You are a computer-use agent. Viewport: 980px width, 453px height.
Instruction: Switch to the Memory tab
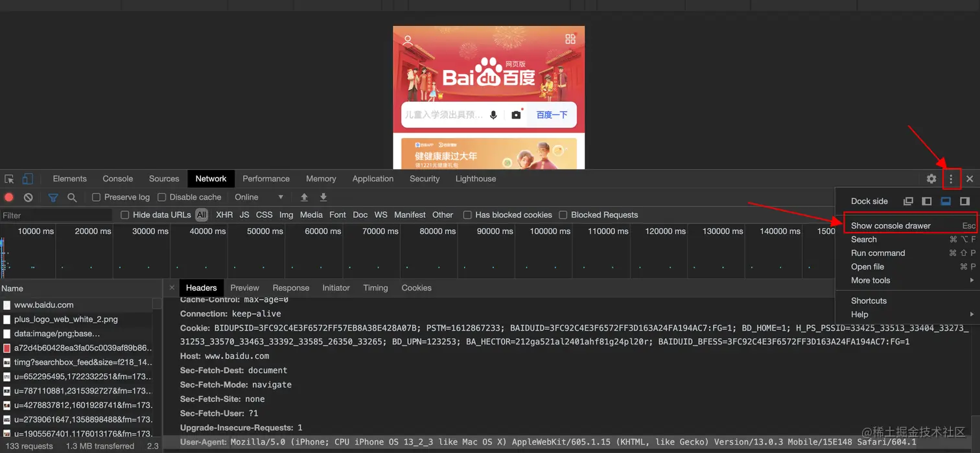tap(321, 179)
